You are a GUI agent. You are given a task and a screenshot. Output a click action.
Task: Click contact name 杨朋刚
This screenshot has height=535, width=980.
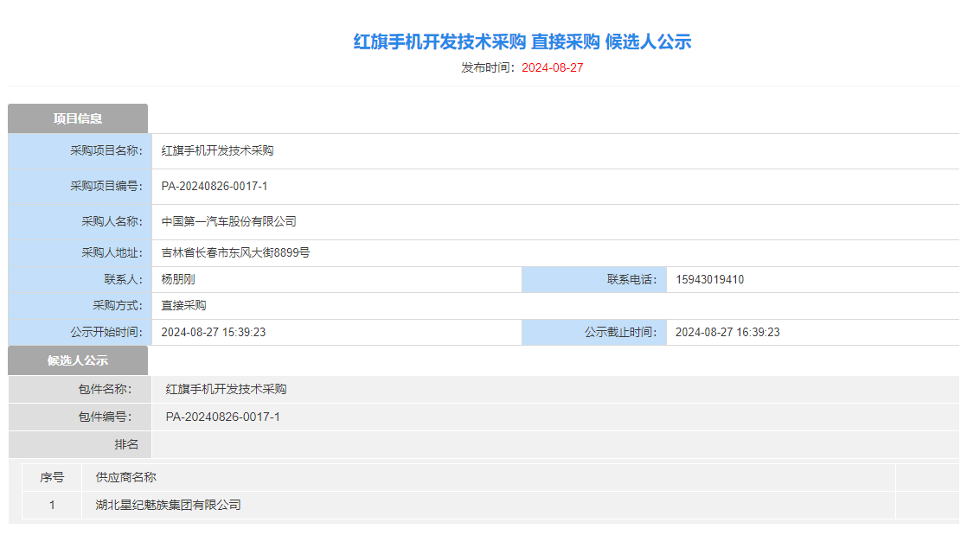(178, 280)
